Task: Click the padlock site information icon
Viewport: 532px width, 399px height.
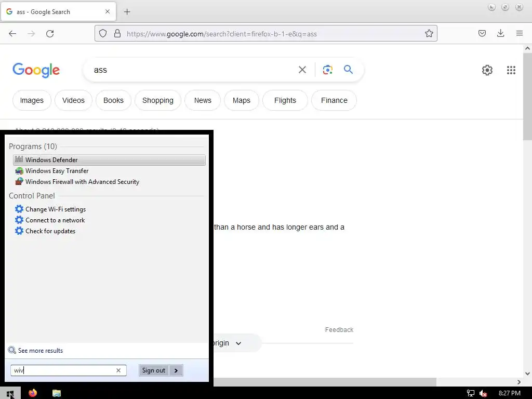Action: pos(117,33)
